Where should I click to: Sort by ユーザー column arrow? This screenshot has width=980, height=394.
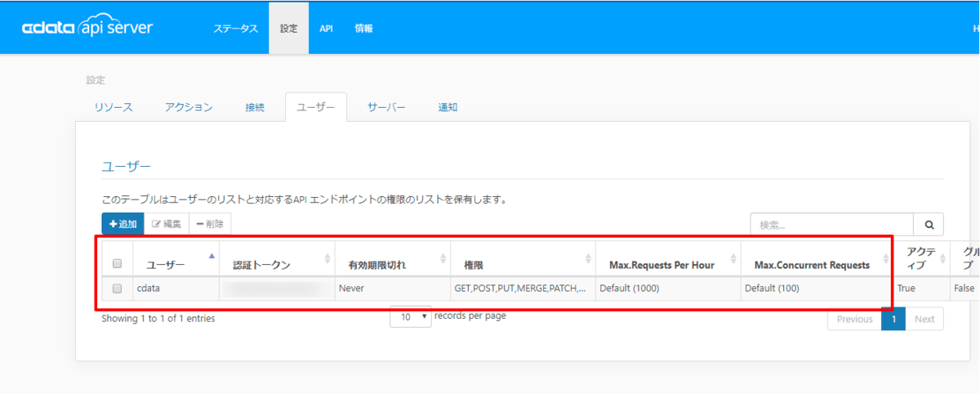coord(212,256)
